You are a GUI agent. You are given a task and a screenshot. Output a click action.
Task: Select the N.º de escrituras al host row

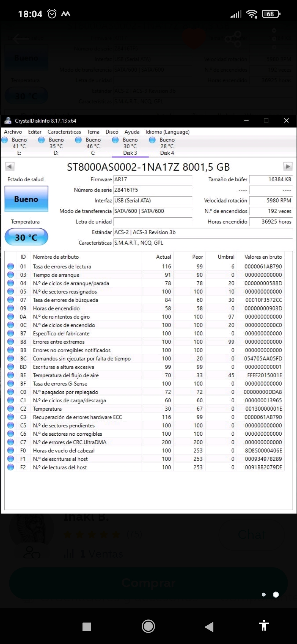point(145,459)
